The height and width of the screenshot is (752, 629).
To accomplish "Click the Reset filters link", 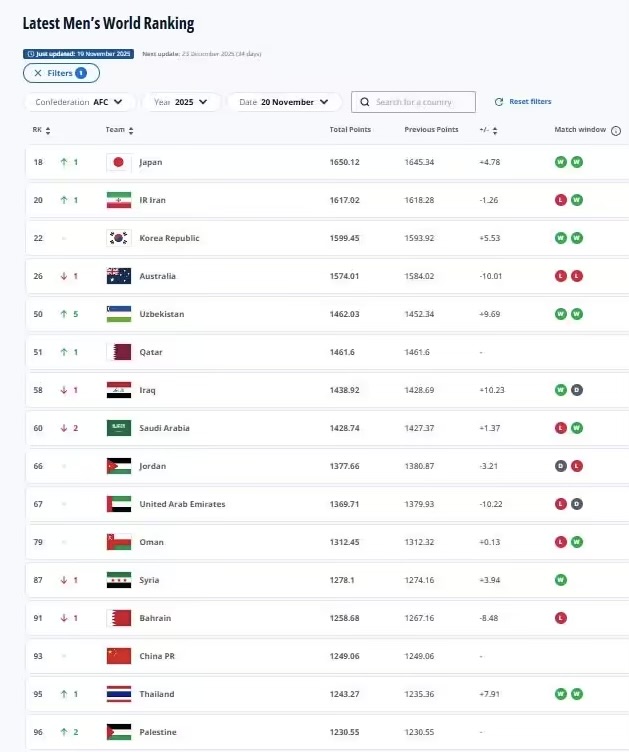I will tap(523, 102).
